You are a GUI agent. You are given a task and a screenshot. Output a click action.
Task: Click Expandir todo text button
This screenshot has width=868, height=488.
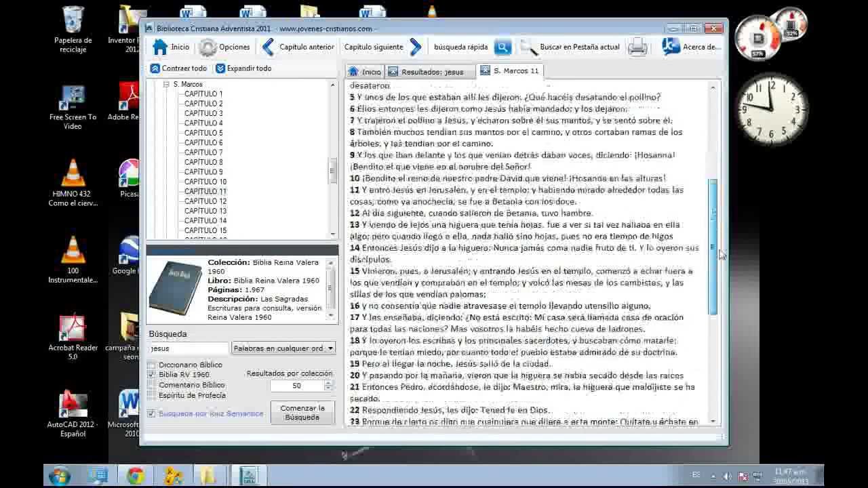(249, 68)
